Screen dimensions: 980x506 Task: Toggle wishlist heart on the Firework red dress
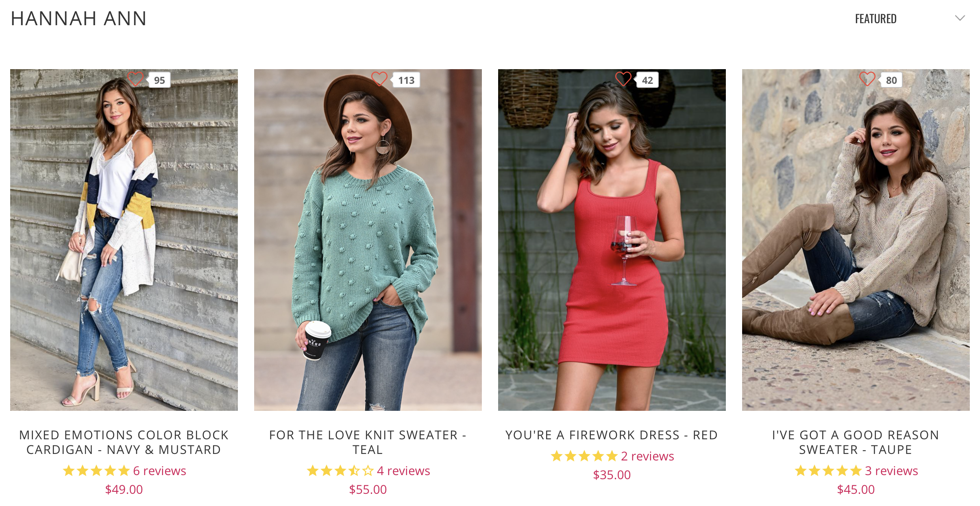[x=623, y=79]
